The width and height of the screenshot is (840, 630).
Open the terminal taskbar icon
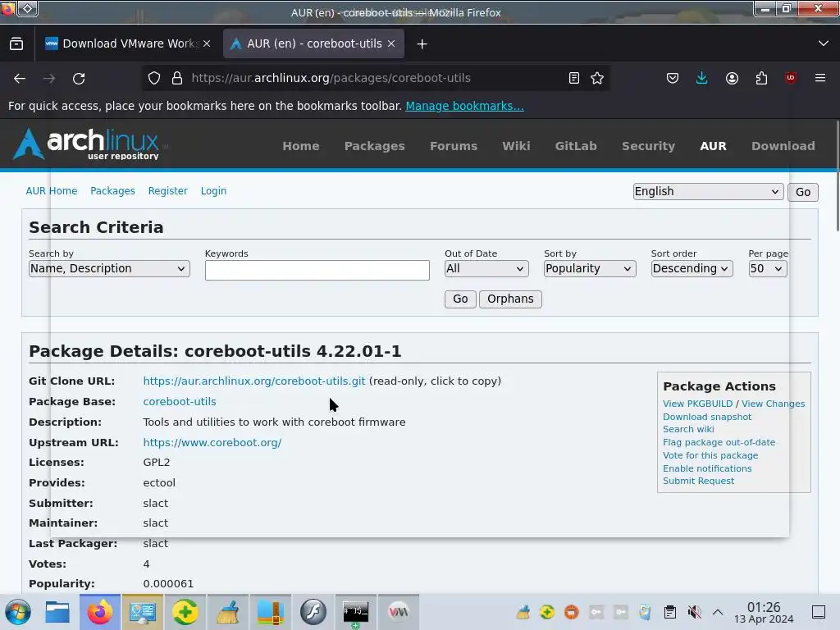pos(356,612)
